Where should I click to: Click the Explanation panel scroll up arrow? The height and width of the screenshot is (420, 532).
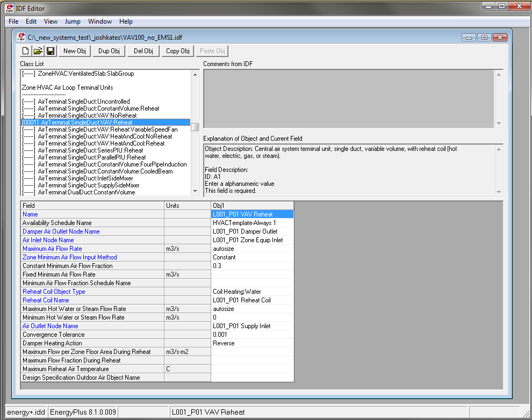tap(499, 149)
